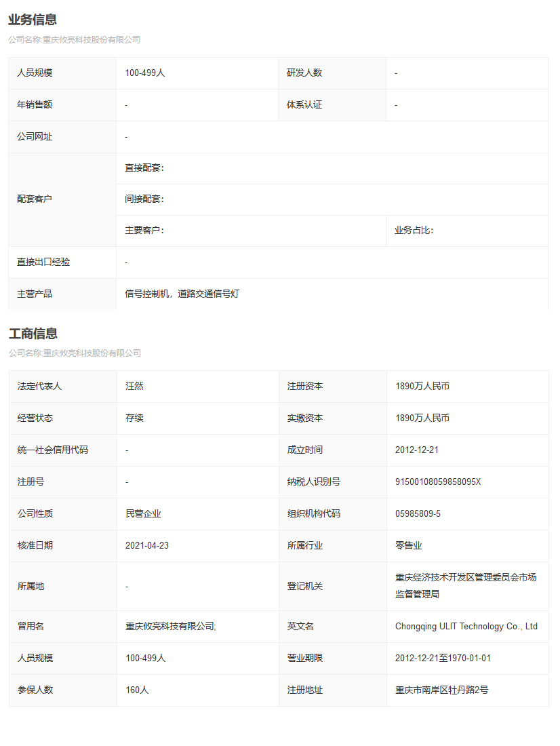
Task: Click the 公司网址 label
Action: 35,136
